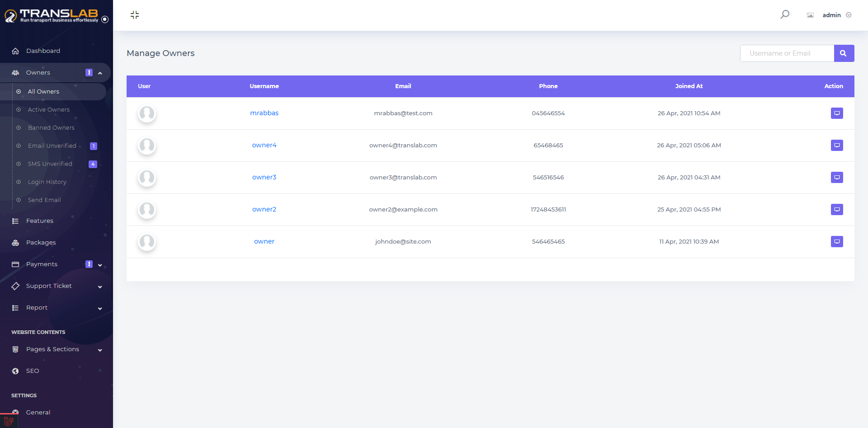Open Dashboard from the sidebar
The image size is (868, 428).
[43, 51]
